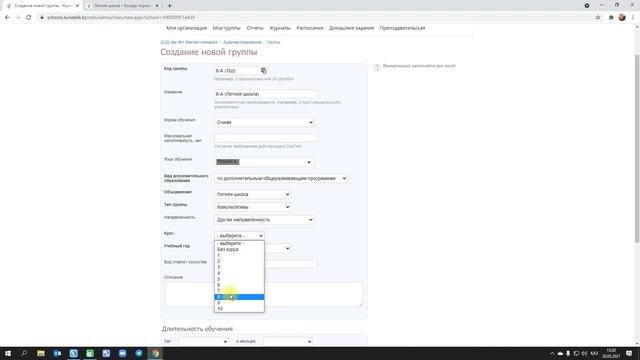Show hidden system tray icons

coord(552,353)
